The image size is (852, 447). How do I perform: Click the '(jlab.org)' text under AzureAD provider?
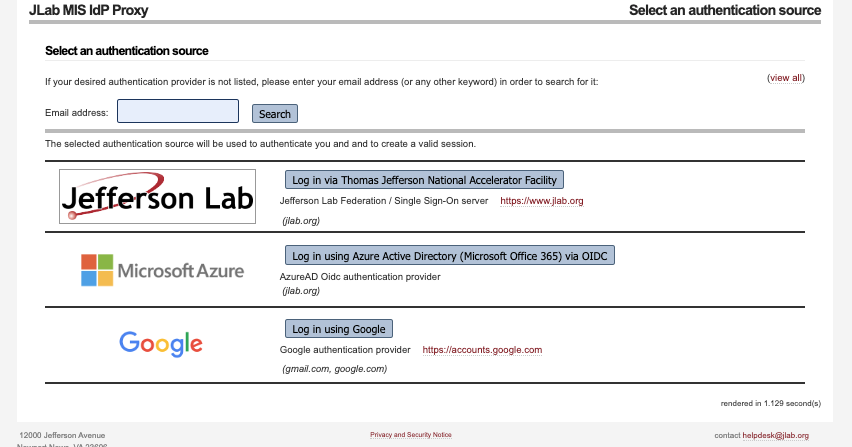click(x=300, y=291)
